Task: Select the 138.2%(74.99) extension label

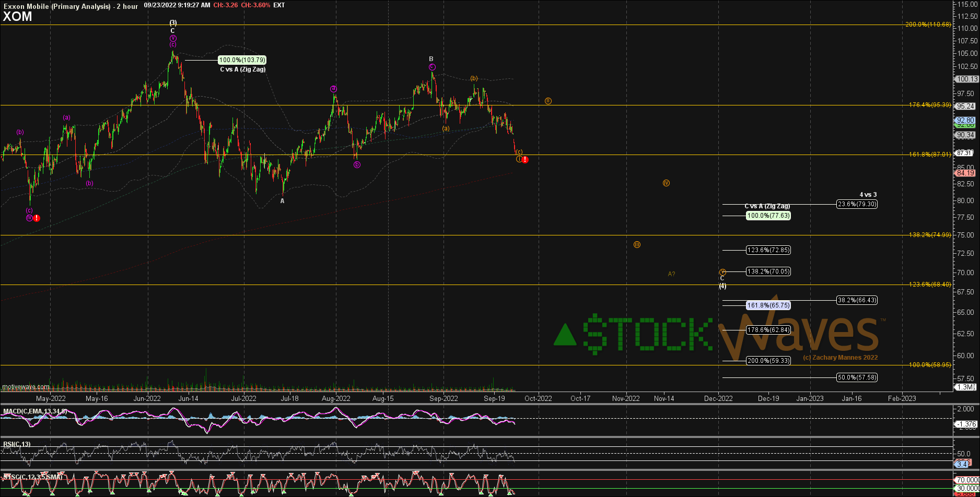Action: tap(930, 235)
